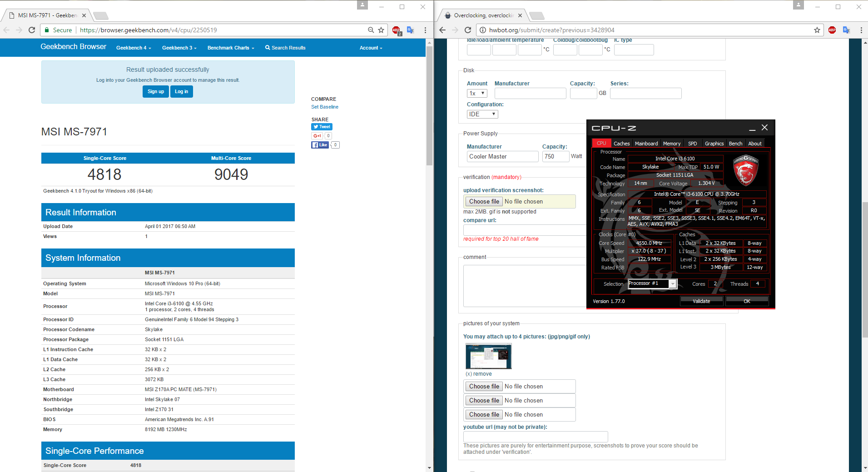
Task: Like the result on Facebook
Action: pos(320,145)
